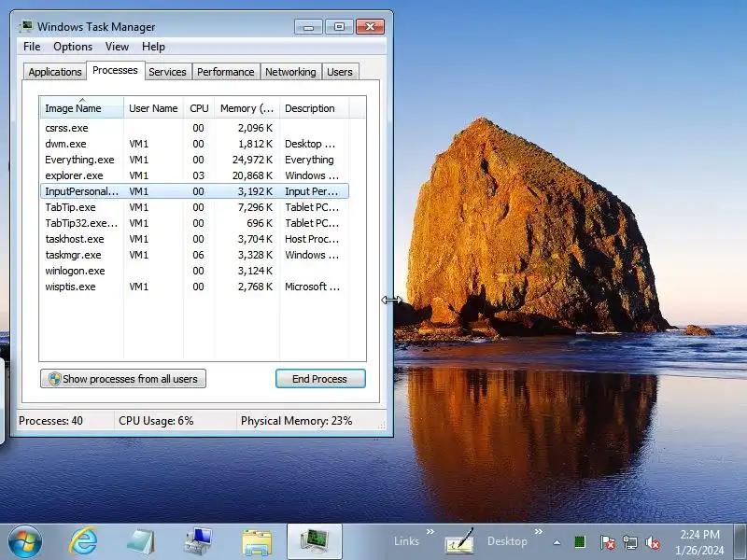Expand the Links toolbar chevron
747x560 pixels.
pos(430,531)
